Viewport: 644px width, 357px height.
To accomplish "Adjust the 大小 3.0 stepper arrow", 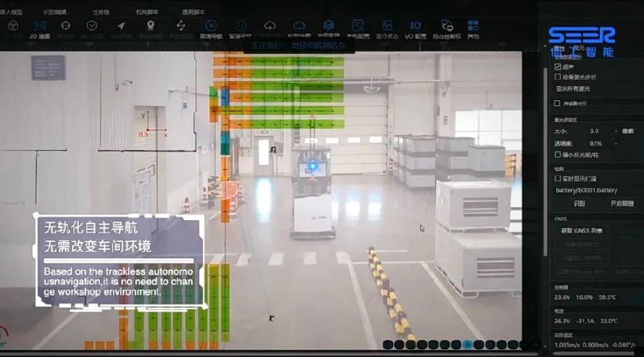I will (616, 131).
